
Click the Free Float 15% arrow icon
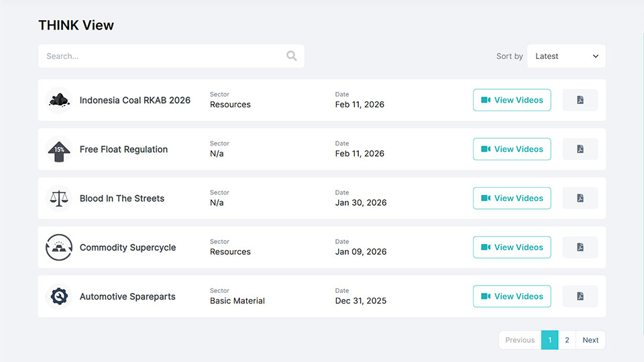pos(59,149)
